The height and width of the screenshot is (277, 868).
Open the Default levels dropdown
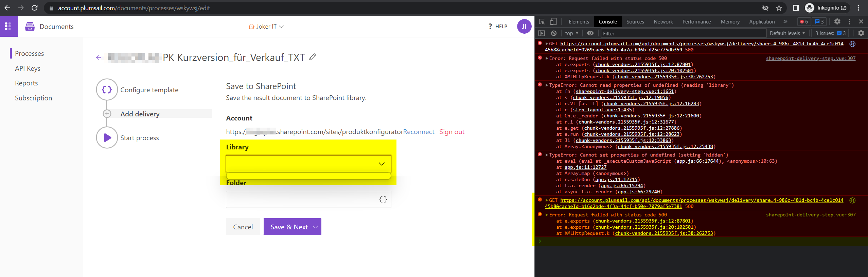coord(787,33)
